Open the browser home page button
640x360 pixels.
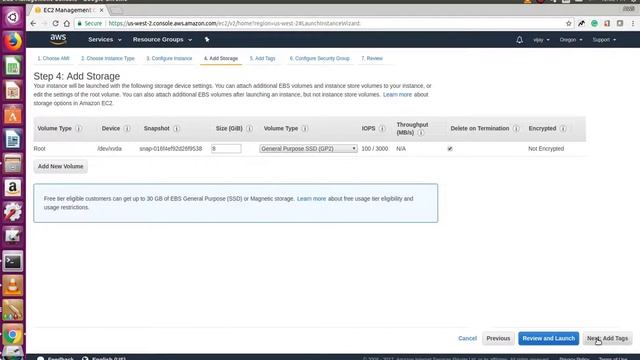coord(67,24)
